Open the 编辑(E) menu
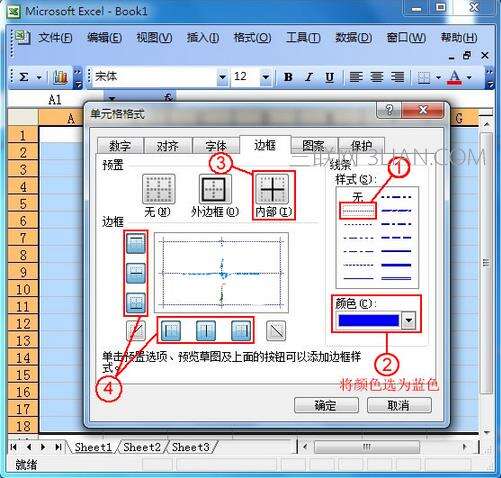The width and height of the screenshot is (501, 478). pyautogui.click(x=104, y=37)
